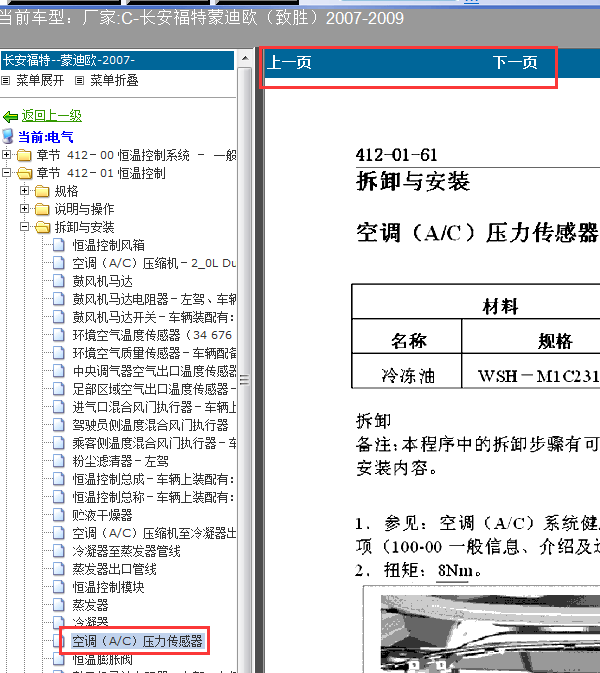Click the icon beside 菜单折叠
600x673 pixels.
click(x=79, y=80)
